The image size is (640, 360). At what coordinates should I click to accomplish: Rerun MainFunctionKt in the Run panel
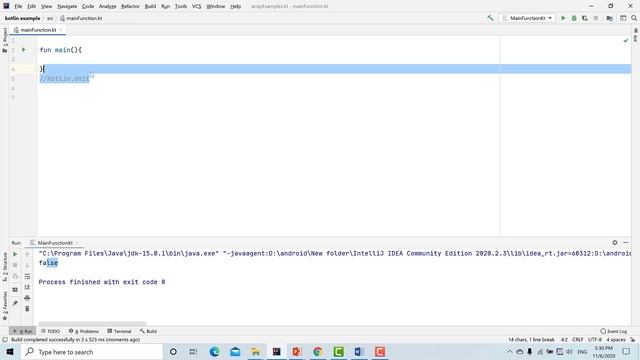[15, 254]
